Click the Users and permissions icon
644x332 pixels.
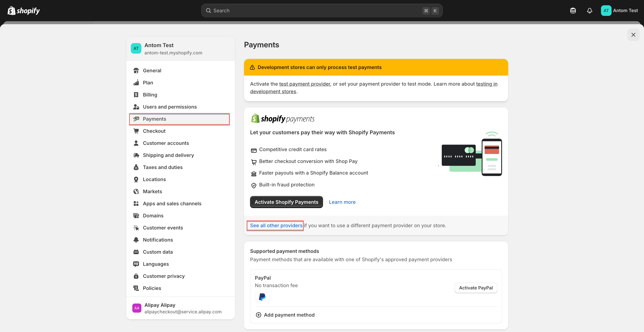(x=136, y=107)
